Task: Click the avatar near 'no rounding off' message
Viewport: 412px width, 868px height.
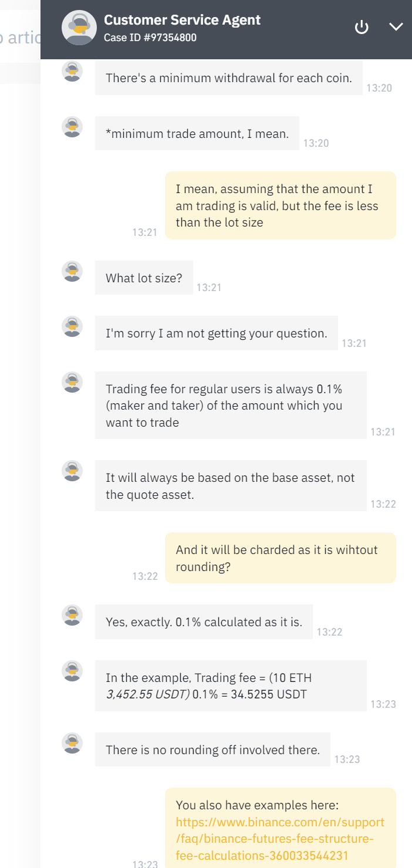Action: [72, 742]
